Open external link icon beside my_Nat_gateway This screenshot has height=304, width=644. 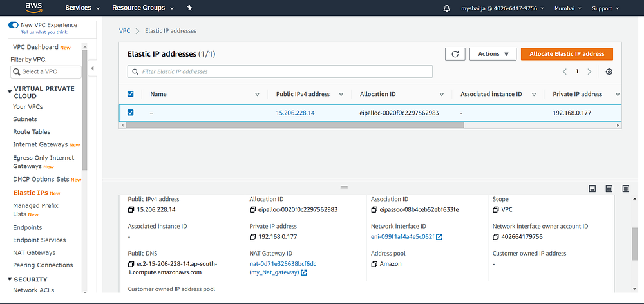(304, 272)
